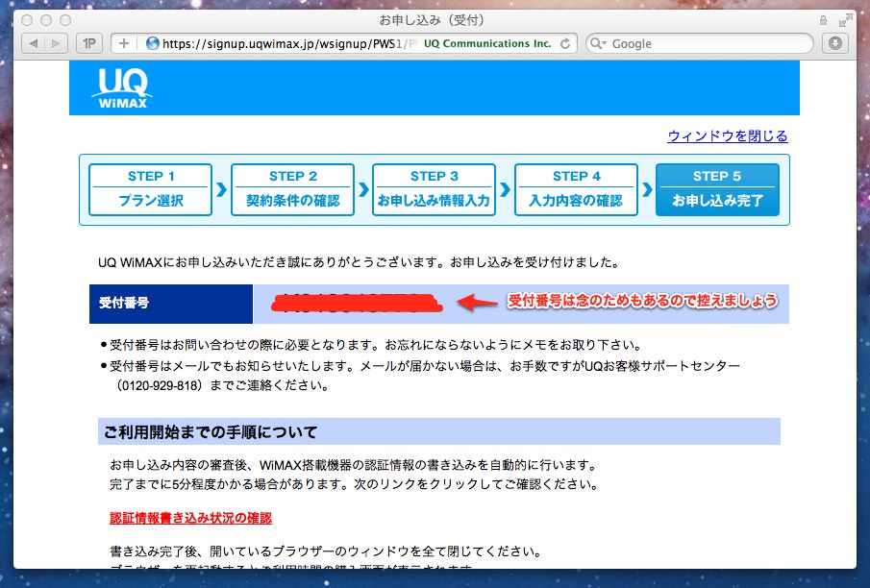Click the UQ Communications Inc. certificate label

click(x=487, y=43)
